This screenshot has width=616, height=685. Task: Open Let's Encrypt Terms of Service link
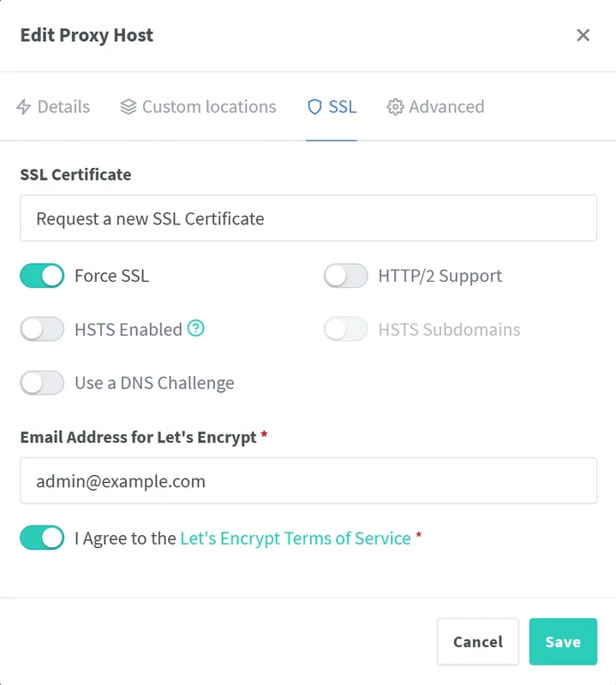[x=296, y=539]
